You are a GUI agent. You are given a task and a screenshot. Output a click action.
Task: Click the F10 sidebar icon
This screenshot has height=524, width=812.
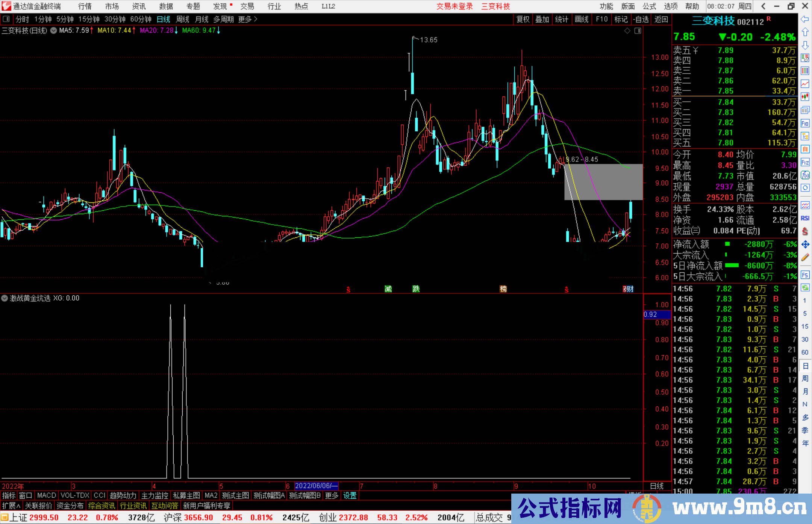coord(805,123)
